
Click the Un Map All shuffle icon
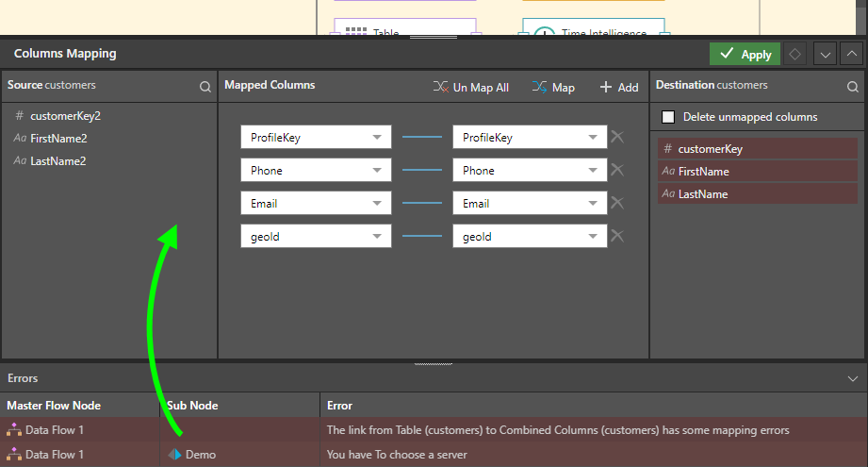click(441, 87)
